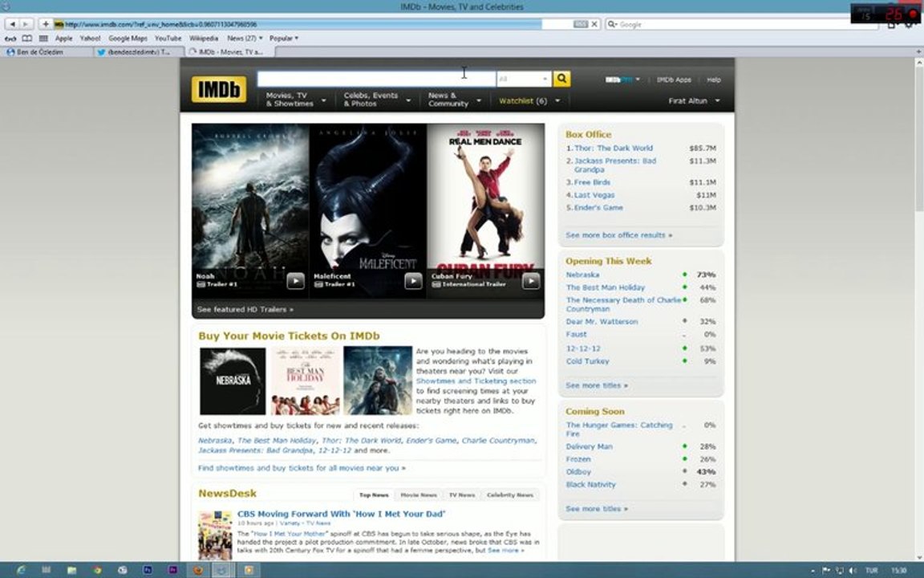
Task: Stop loading with the address bar X
Action: pos(594,24)
